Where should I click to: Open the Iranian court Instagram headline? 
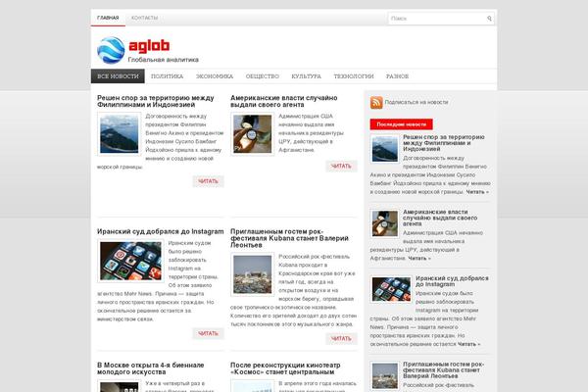pyautogui.click(x=160, y=231)
